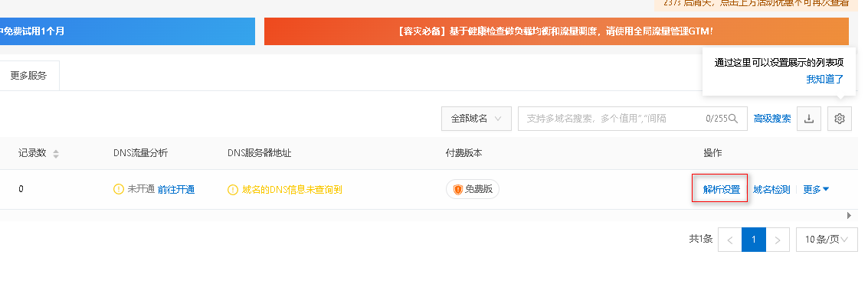This screenshot has width=868, height=297.
Task: Focus the domain search input field
Action: coord(633,119)
